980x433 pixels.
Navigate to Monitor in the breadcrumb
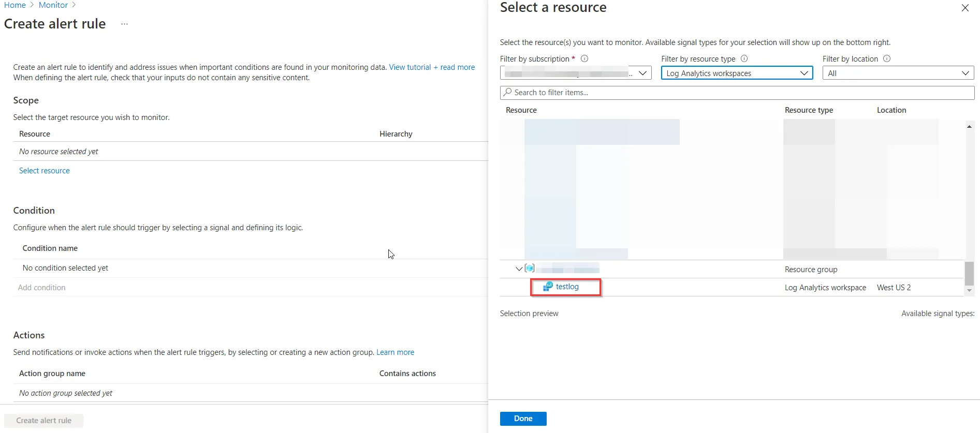[53, 5]
